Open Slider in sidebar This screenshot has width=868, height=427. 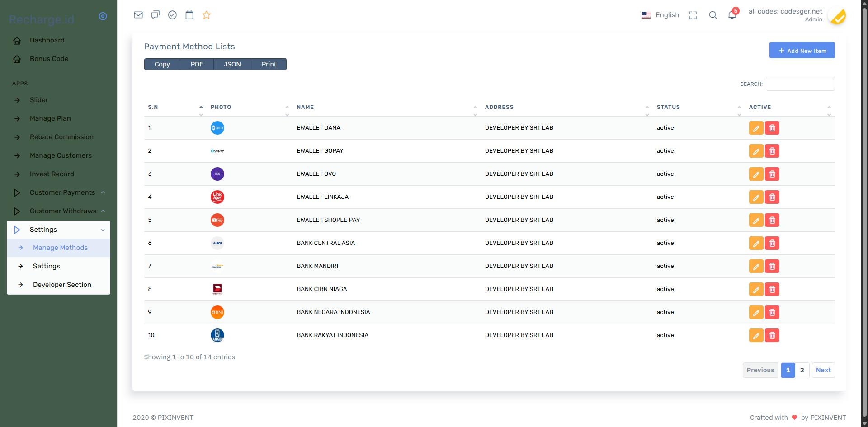point(59,100)
